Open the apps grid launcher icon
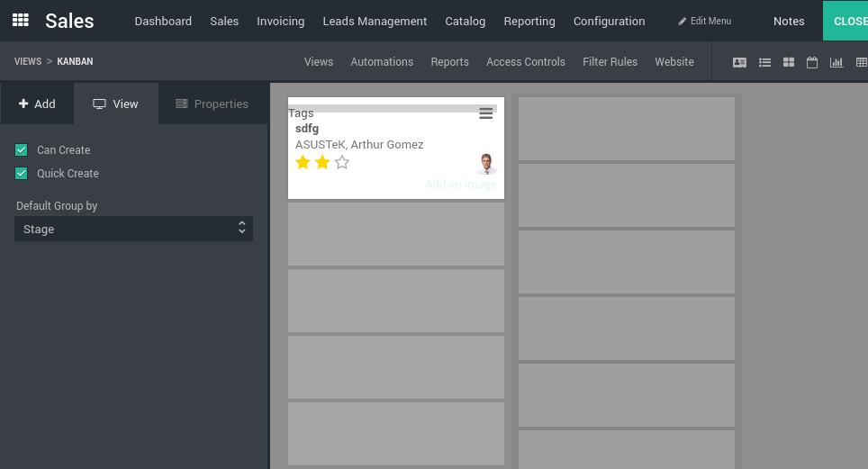The height and width of the screenshot is (469, 868). (21, 21)
